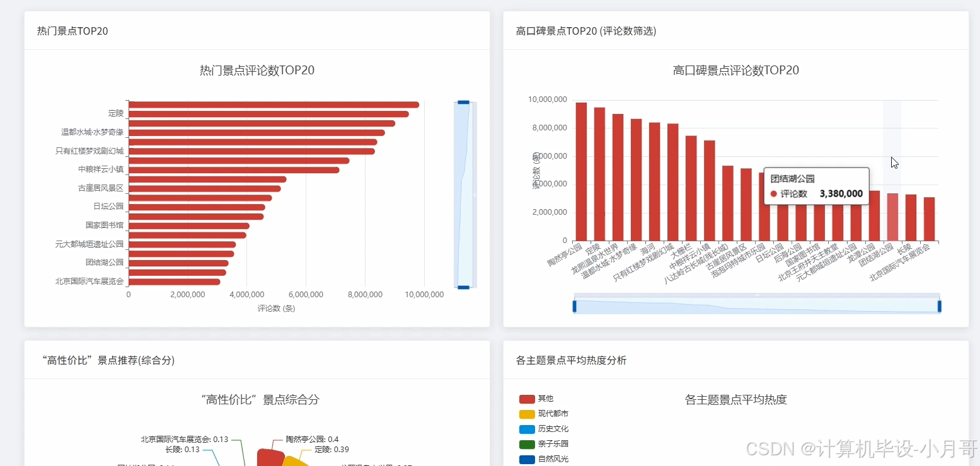
Task: Click the 团结湖公园 horizontal bar in left chart
Action: (178, 263)
